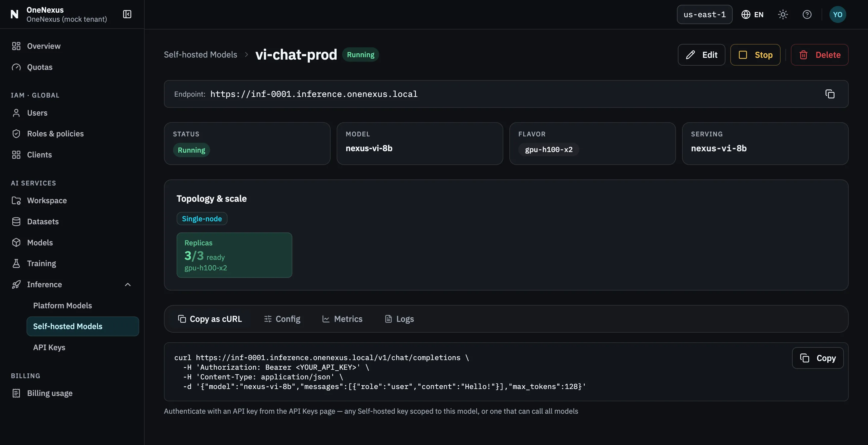Open the YO user avatar menu

pyautogui.click(x=838, y=14)
